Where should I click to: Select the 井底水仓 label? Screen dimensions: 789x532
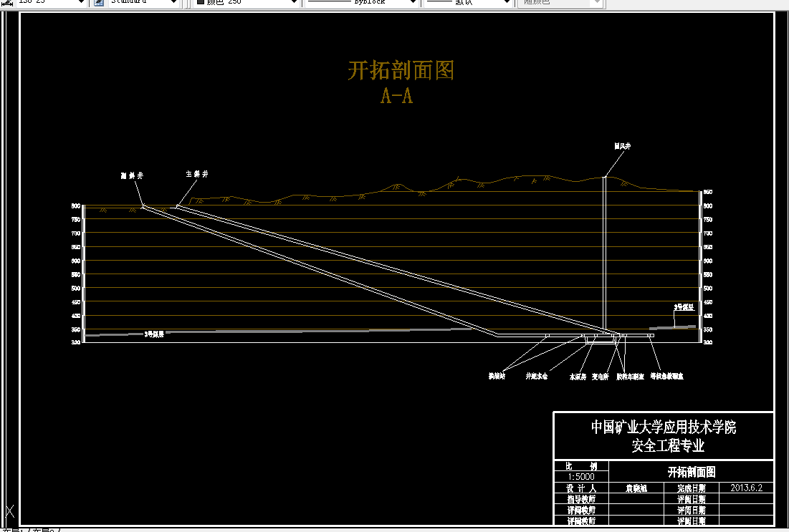(x=537, y=376)
